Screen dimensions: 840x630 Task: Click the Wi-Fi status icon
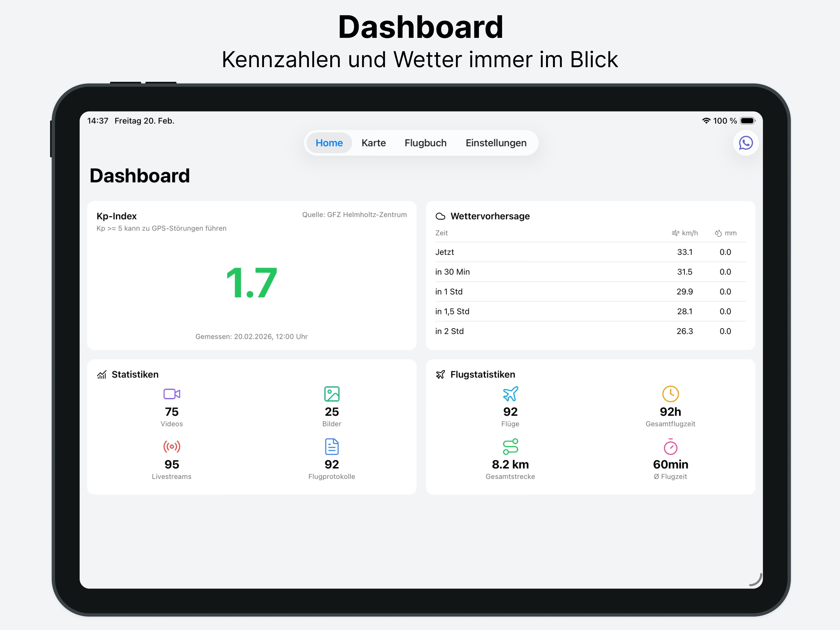[706, 121]
